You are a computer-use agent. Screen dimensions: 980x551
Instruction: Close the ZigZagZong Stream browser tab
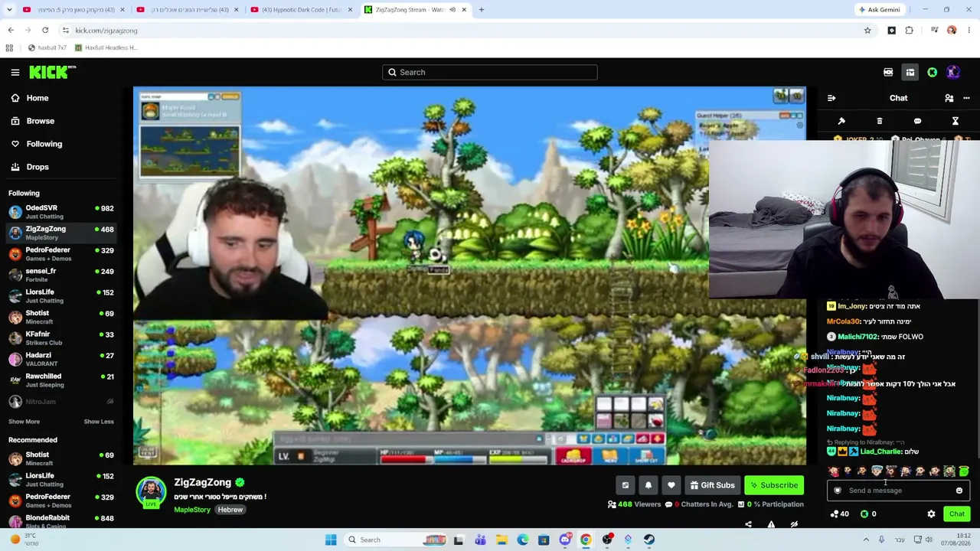pos(464,9)
